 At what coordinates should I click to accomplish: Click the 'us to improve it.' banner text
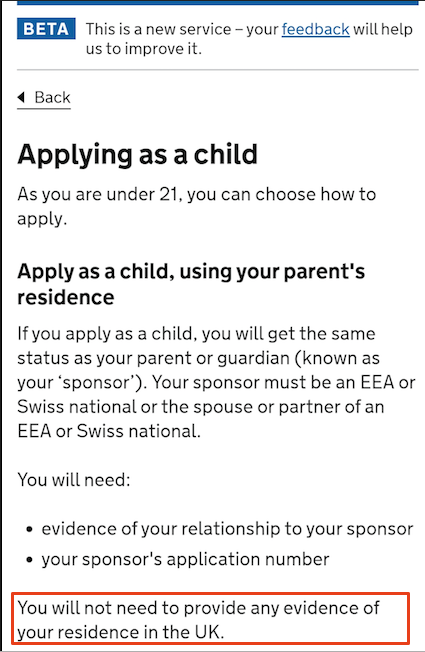pyautogui.click(x=144, y=49)
